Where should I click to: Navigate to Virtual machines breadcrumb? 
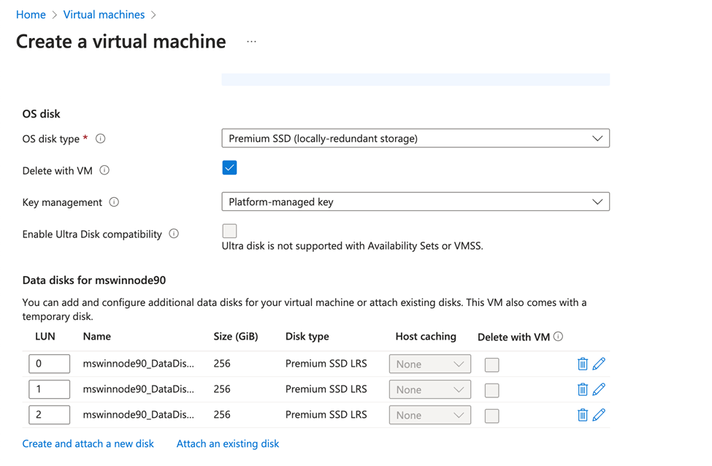[103, 15]
